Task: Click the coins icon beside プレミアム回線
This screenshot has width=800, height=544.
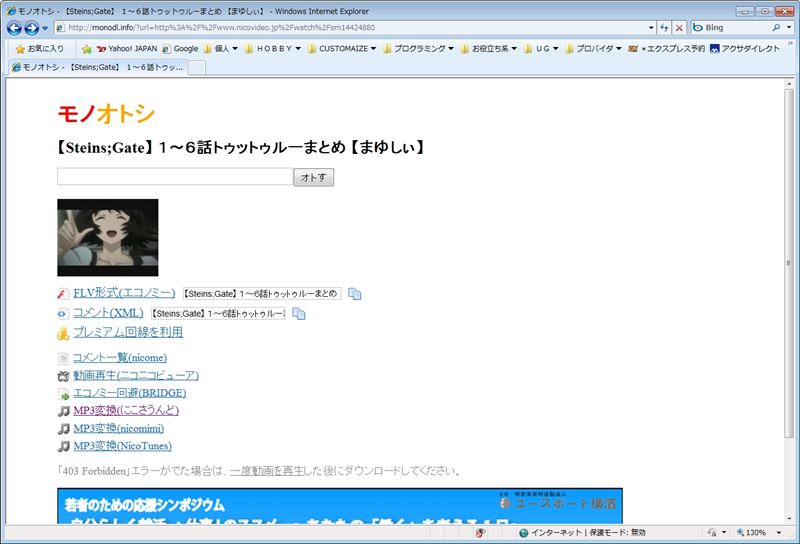Action: coord(63,334)
